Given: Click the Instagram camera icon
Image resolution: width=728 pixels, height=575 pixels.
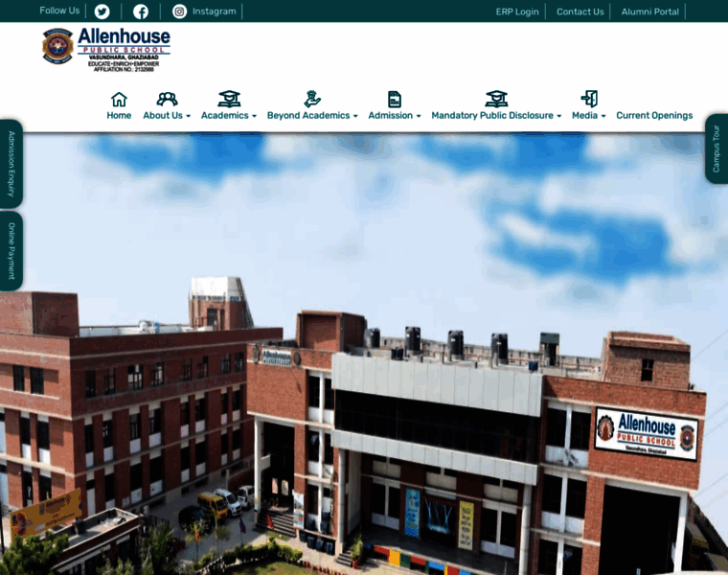Looking at the screenshot, I should point(179,11).
